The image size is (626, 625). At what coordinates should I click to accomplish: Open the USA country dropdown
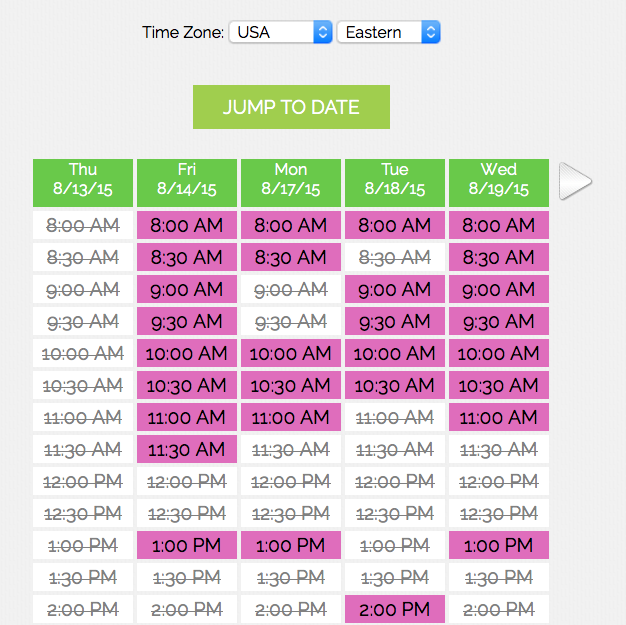(x=280, y=32)
